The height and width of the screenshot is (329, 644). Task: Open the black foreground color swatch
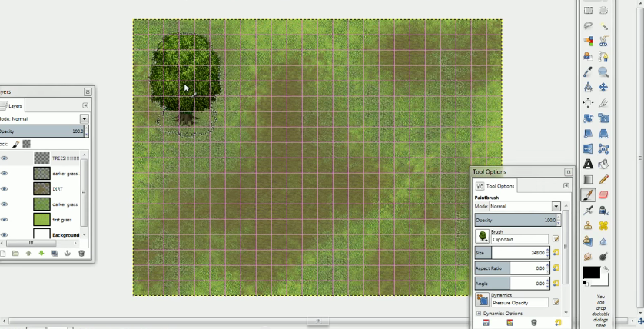click(592, 272)
